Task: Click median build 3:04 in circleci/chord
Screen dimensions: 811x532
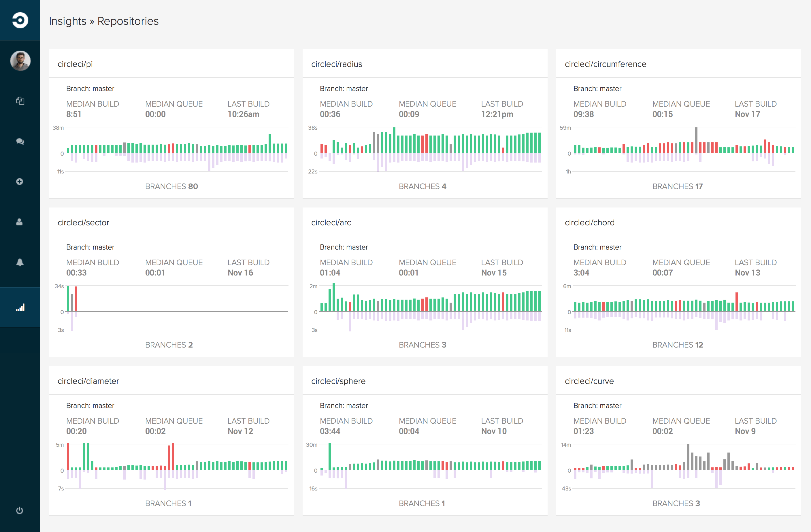Action: pyautogui.click(x=581, y=273)
